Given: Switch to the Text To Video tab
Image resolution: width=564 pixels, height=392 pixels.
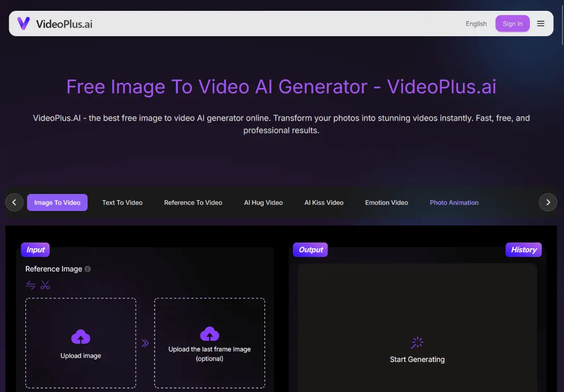Looking at the screenshot, I should click(x=122, y=203).
